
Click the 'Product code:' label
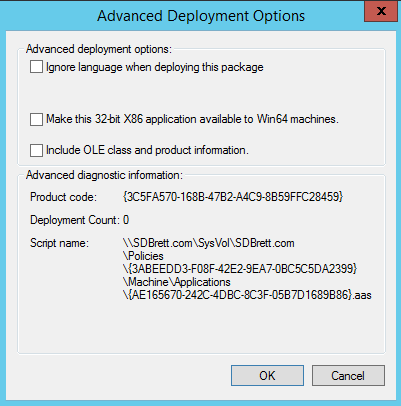[x=63, y=197]
